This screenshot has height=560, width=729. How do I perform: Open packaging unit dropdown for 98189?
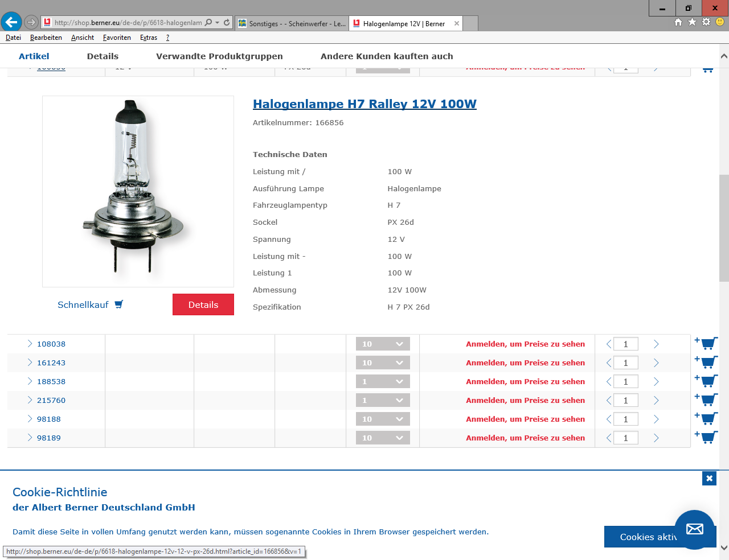(x=383, y=438)
